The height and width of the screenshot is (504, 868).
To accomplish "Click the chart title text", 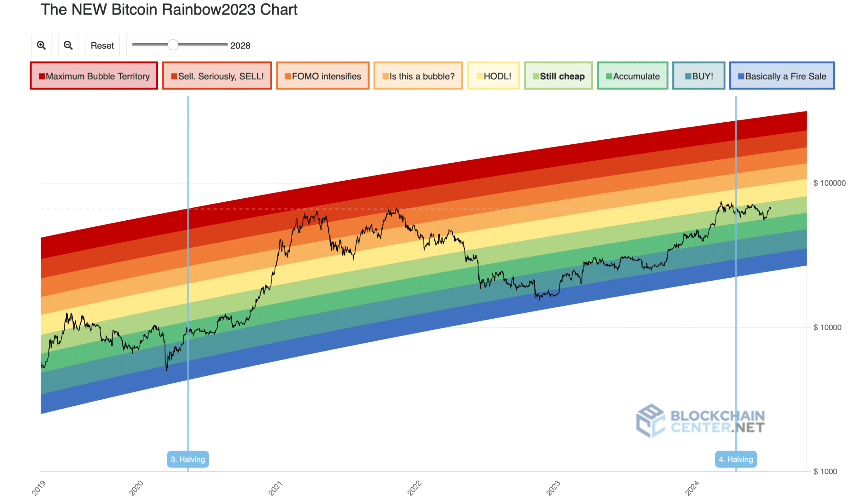I will click(169, 9).
